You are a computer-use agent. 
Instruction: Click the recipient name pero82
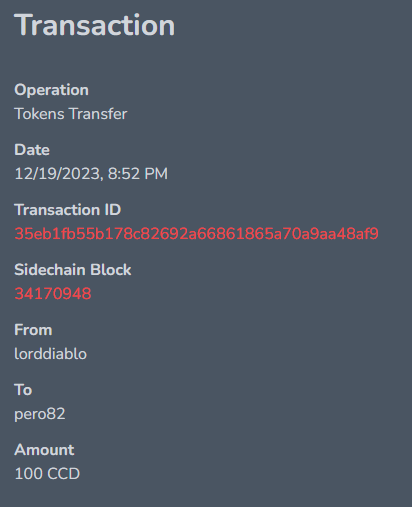pyautogui.click(x=40, y=414)
